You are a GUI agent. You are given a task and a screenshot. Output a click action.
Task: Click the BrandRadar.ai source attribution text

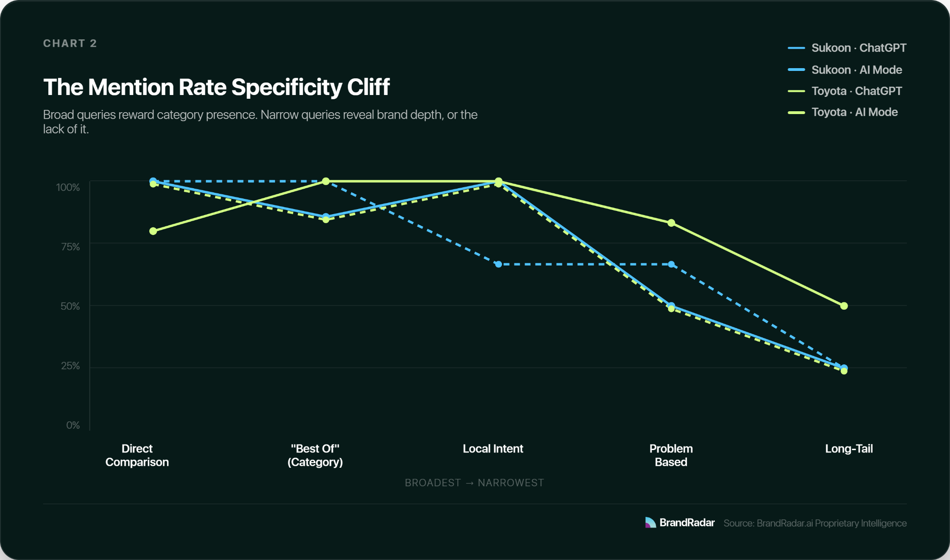815,523
